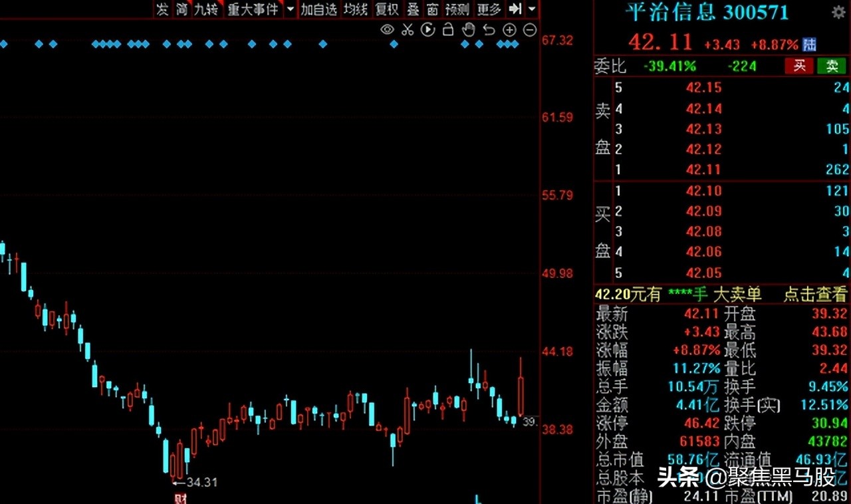Select the scissors cut tool
Viewport: 851px width, 504px height.
point(408,29)
